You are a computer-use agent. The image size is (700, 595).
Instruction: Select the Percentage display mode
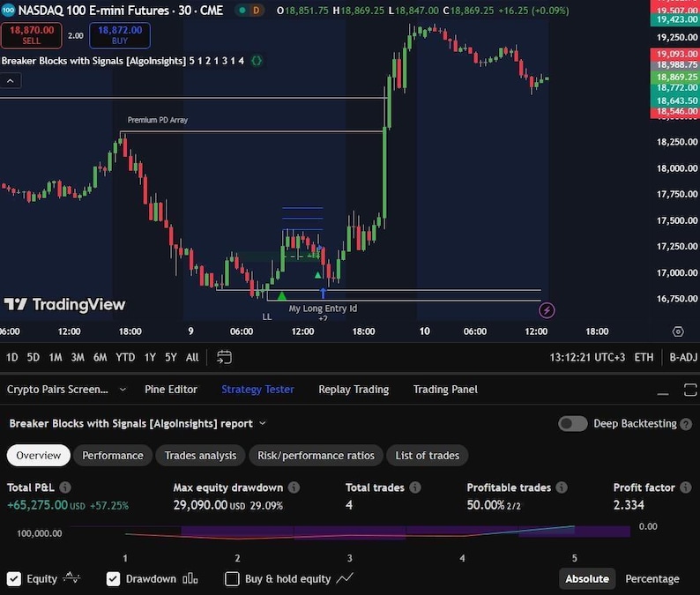(652, 579)
